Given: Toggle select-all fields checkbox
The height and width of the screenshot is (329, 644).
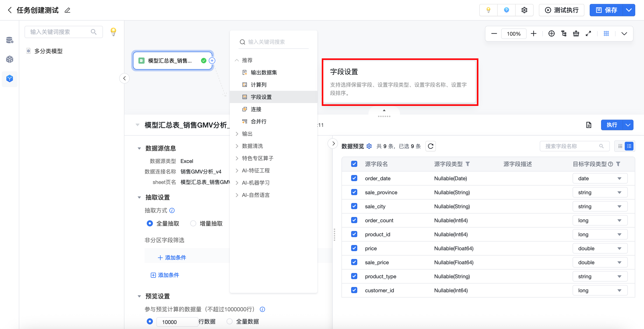Looking at the screenshot, I should pyautogui.click(x=354, y=164).
